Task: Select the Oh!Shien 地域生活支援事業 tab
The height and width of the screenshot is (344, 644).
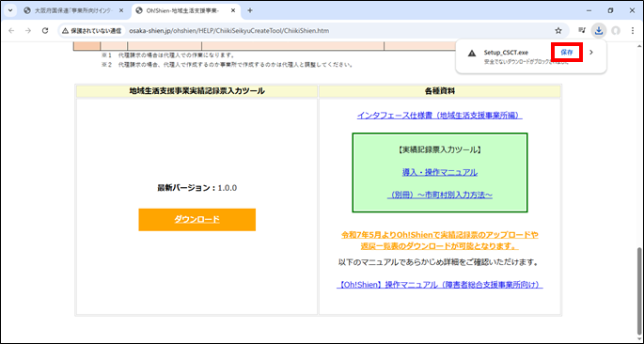Action: coord(185,10)
